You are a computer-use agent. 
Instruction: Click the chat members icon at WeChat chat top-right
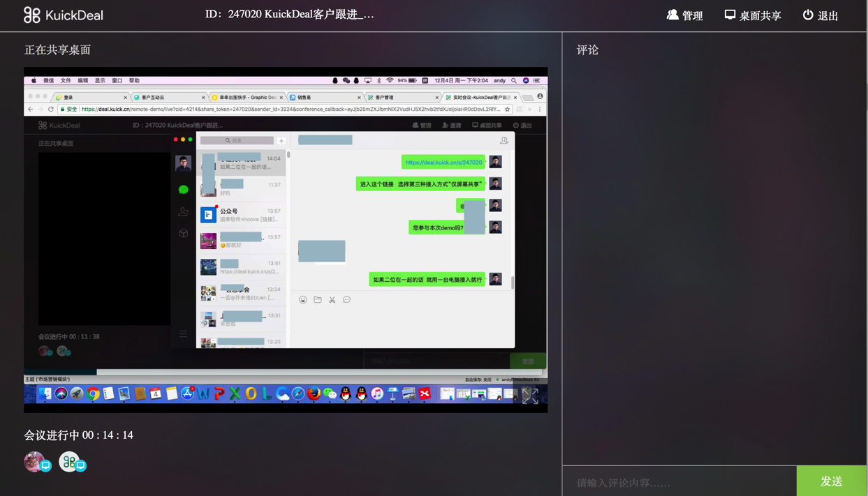tap(503, 140)
